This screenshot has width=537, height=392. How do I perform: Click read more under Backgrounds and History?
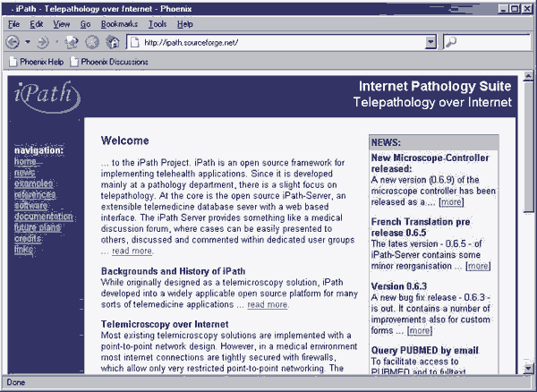click(x=268, y=304)
